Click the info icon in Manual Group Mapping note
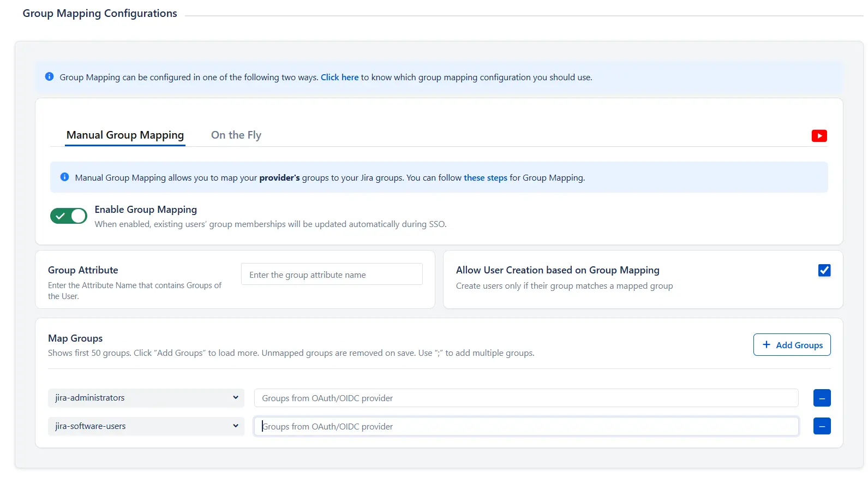The height and width of the screenshot is (483, 868). point(64,177)
